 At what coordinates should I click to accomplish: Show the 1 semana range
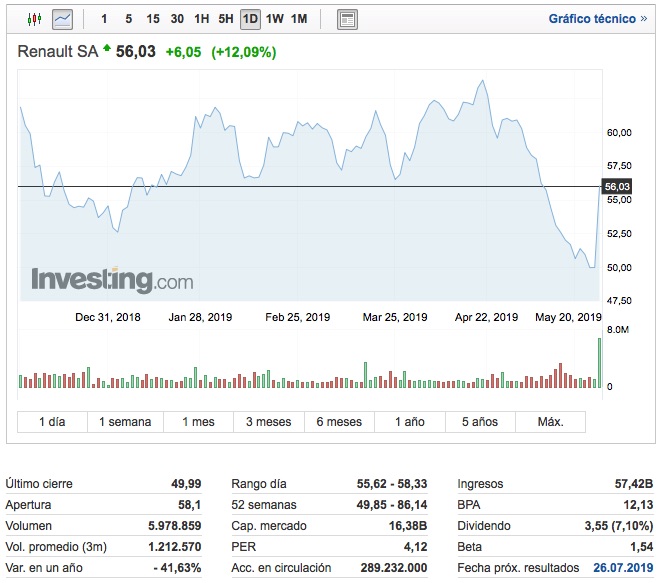(x=125, y=422)
